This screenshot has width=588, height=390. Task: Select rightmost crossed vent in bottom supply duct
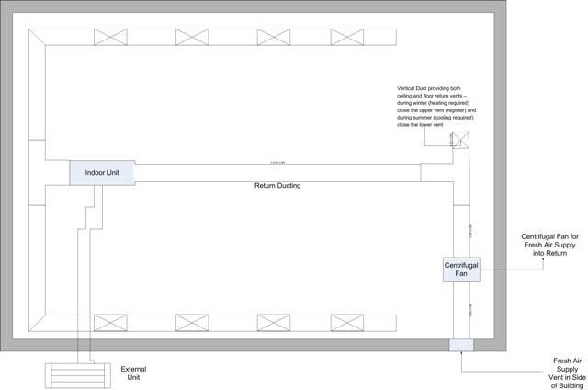[347, 323]
